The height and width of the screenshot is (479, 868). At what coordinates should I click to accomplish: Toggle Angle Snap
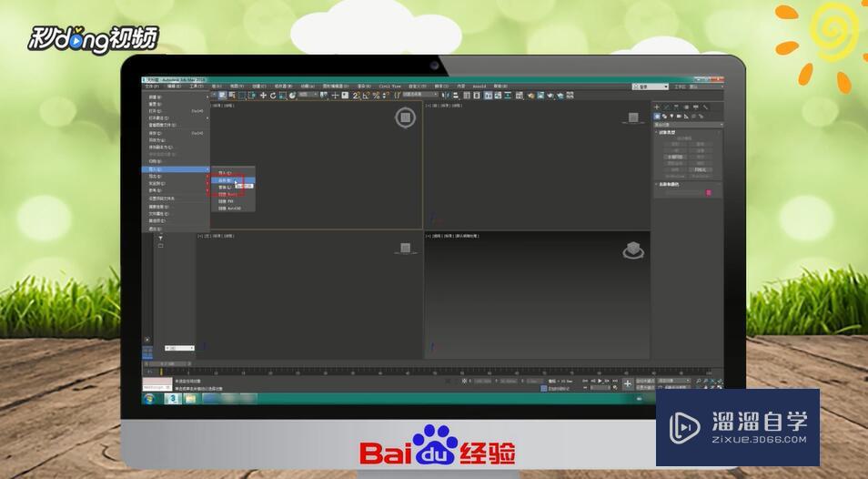[366, 96]
